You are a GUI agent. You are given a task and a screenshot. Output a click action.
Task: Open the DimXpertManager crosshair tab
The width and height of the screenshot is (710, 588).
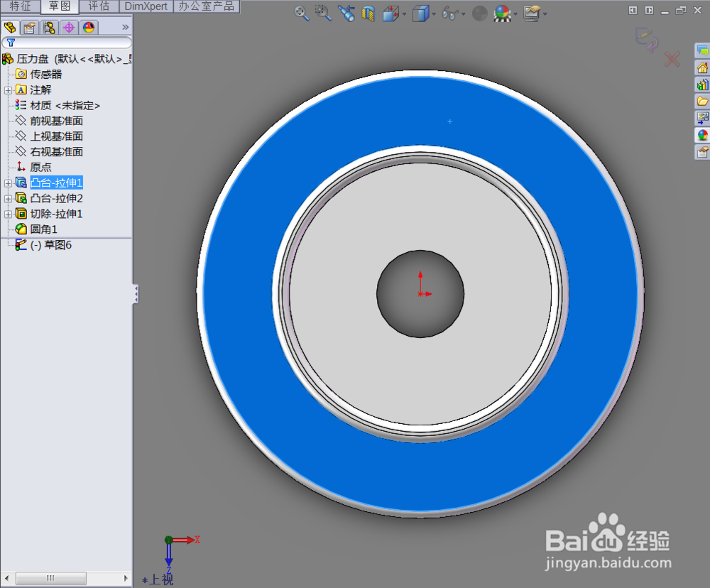point(69,28)
